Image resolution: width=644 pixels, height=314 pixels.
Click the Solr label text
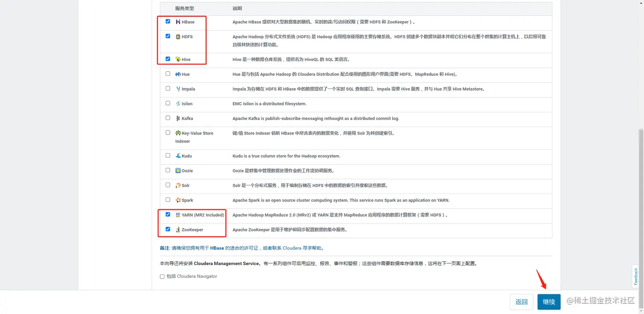[186, 186]
